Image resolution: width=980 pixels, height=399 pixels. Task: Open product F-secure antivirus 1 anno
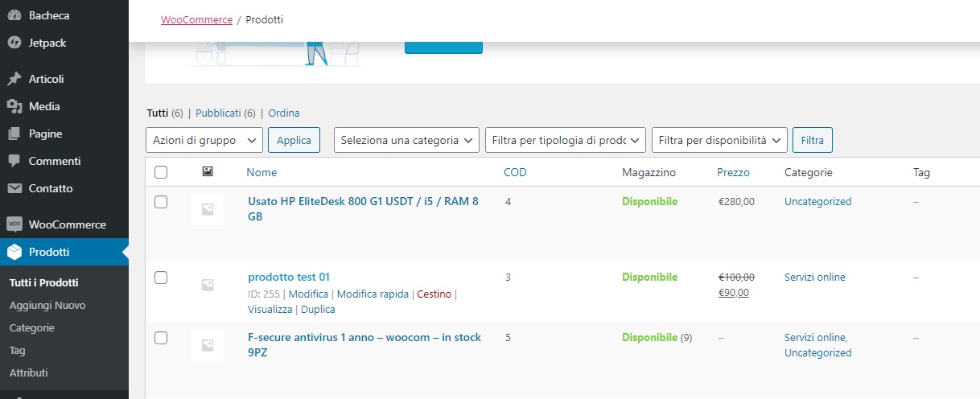(x=364, y=345)
